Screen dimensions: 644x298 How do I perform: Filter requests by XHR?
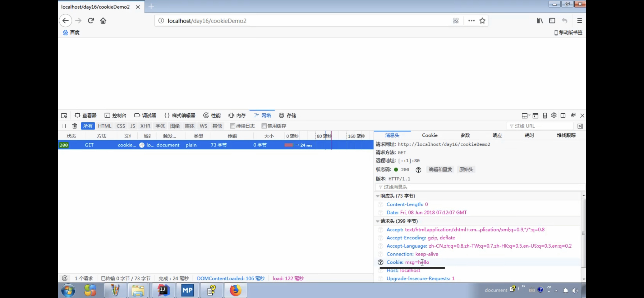point(145,126)
